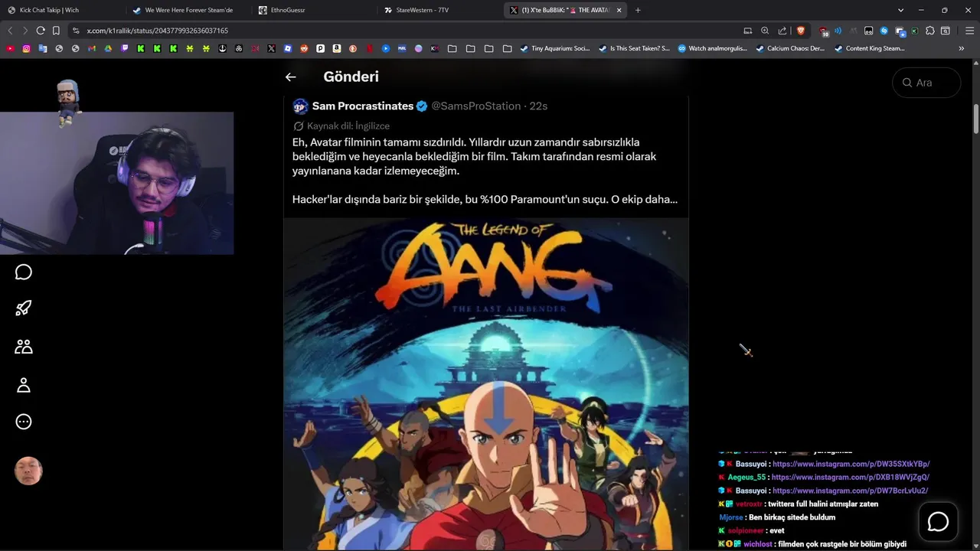Click the browser back navigation arrow

point(10,31)
